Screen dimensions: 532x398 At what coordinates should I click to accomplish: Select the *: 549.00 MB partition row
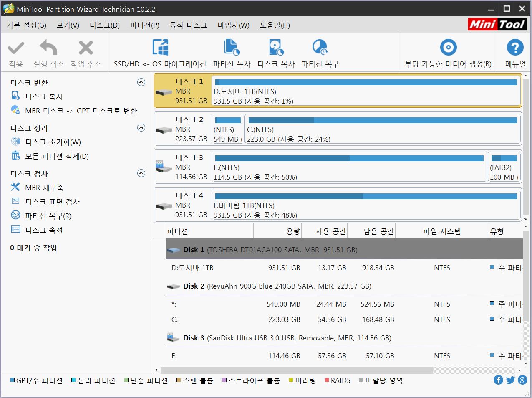[x=344, y=304]
